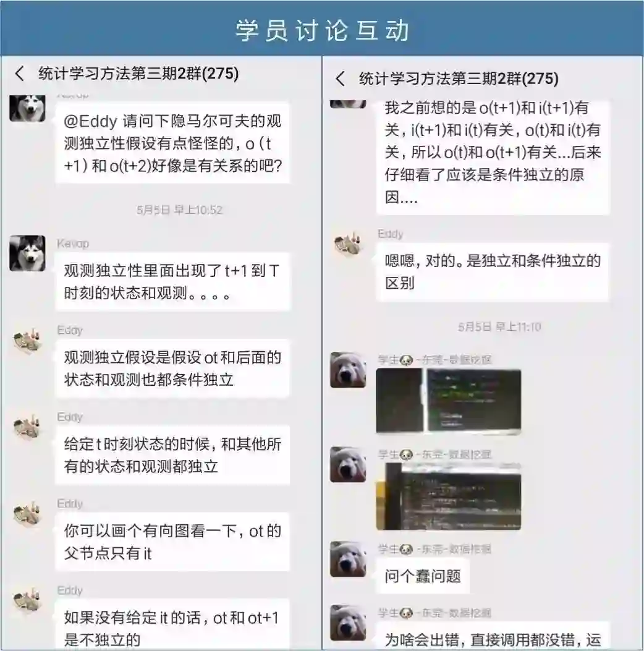Open white dog avatar next to 问个蠢问题
This screenshot has height=651, width=644.
pos(348,559)
